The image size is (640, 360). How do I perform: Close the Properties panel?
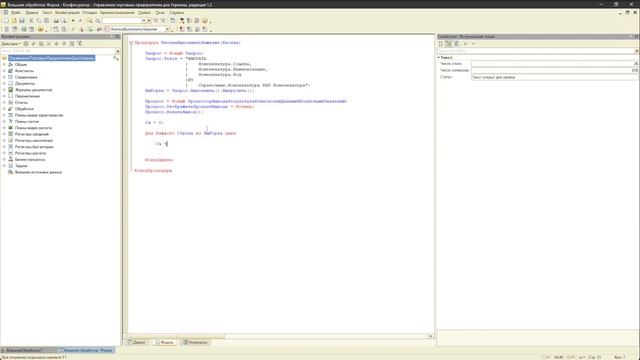636,36
